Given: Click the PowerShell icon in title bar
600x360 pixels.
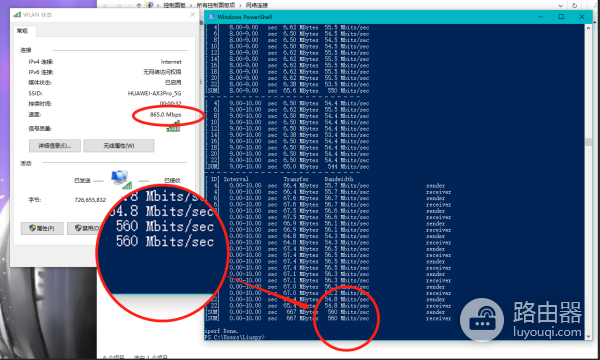Looking at the screenshot, I should coord(211,17).
